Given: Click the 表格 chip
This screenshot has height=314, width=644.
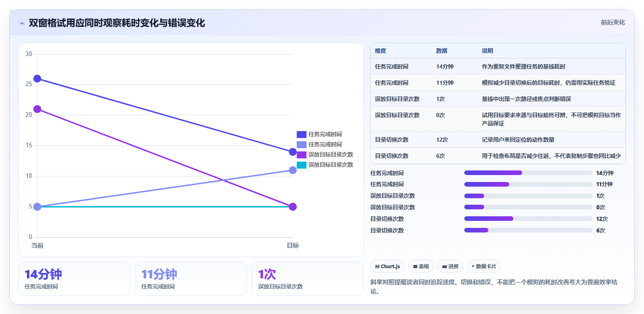Looking at the screenshot, I should coord(421,266).
